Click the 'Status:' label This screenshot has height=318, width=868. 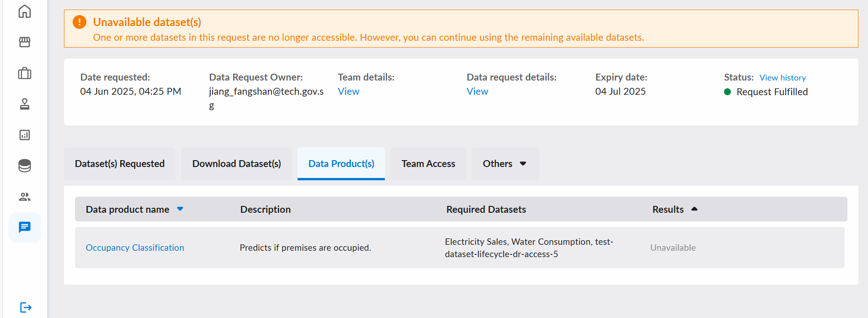coord(739,77)
